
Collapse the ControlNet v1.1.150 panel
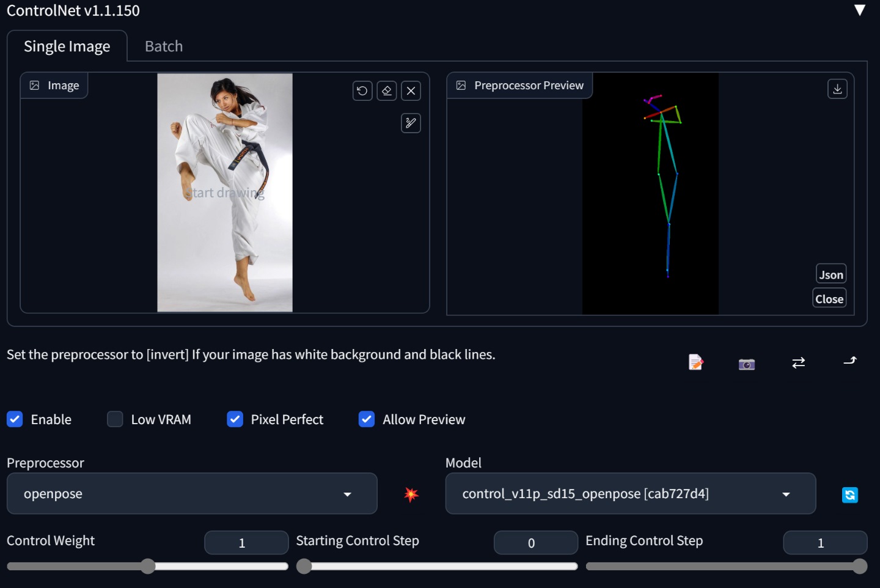click(859, 10)
